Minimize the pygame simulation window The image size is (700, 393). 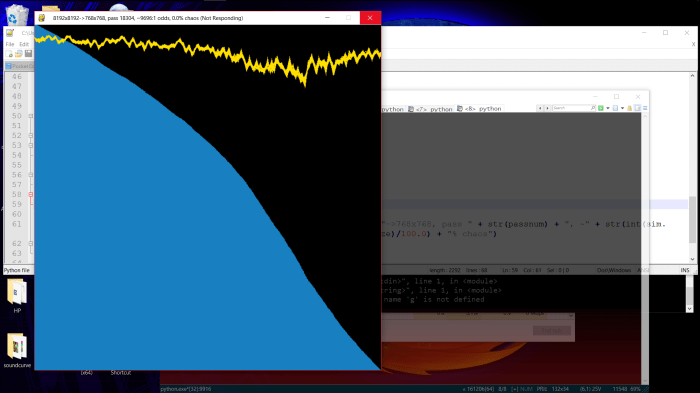(327, 18)
